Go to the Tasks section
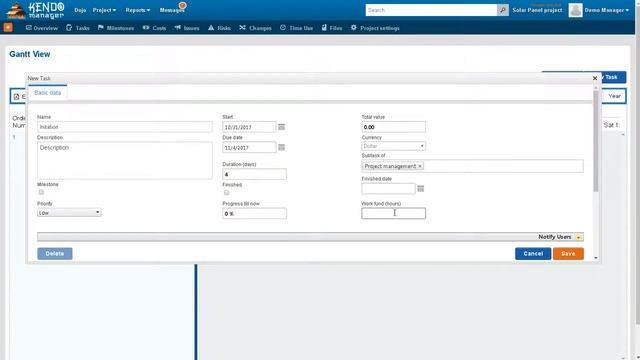This screenshot has width=640, height=360. [78, 28]
